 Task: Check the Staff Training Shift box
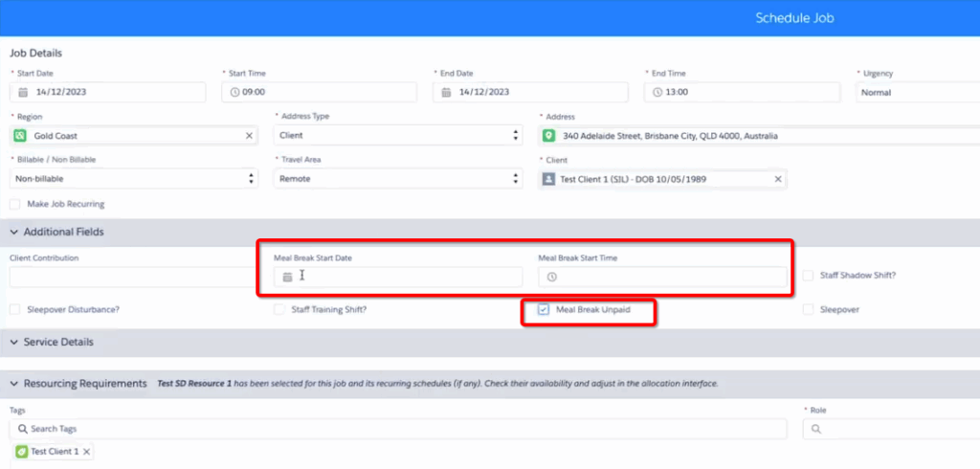point(279,310)
